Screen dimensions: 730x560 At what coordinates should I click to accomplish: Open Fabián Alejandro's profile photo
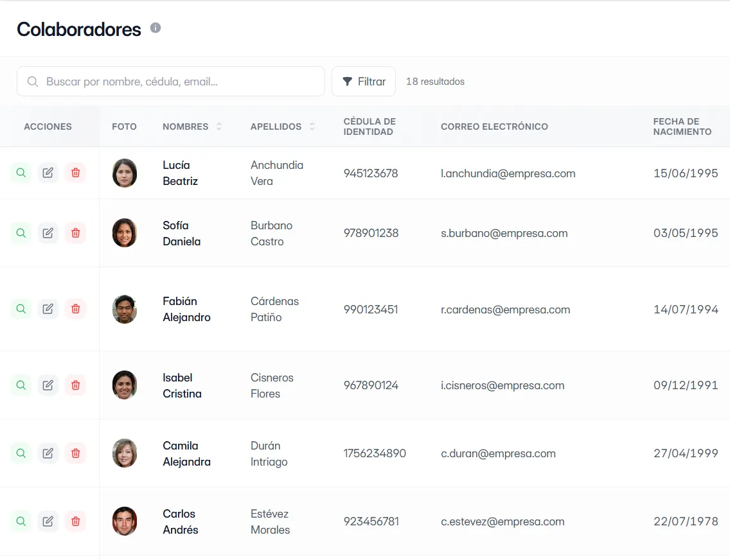(125, 309)
